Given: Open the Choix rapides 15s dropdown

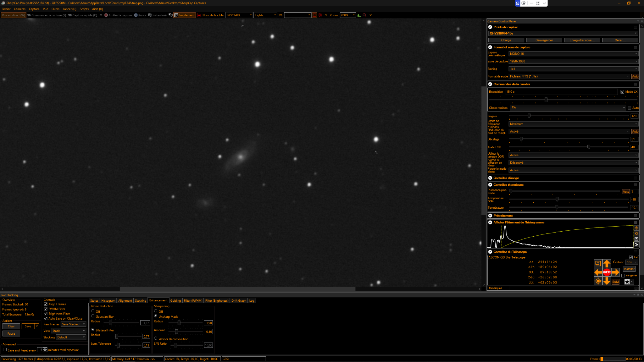Looking at the screenshot, I should pyautogui.click(x=568, y=107).
